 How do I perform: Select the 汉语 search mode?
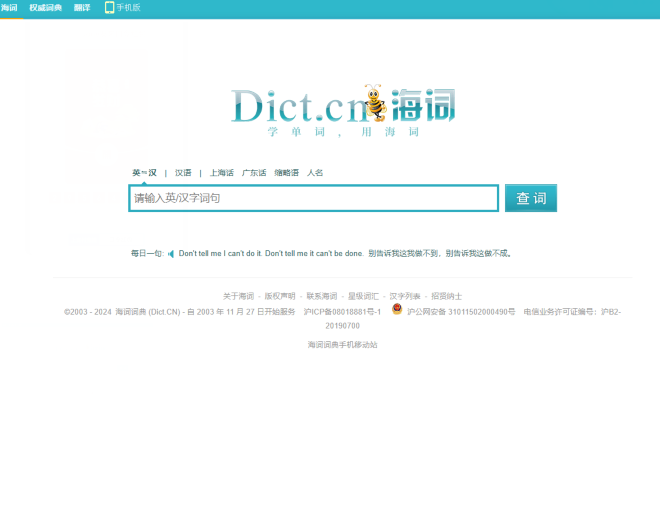tap(183, 173)
